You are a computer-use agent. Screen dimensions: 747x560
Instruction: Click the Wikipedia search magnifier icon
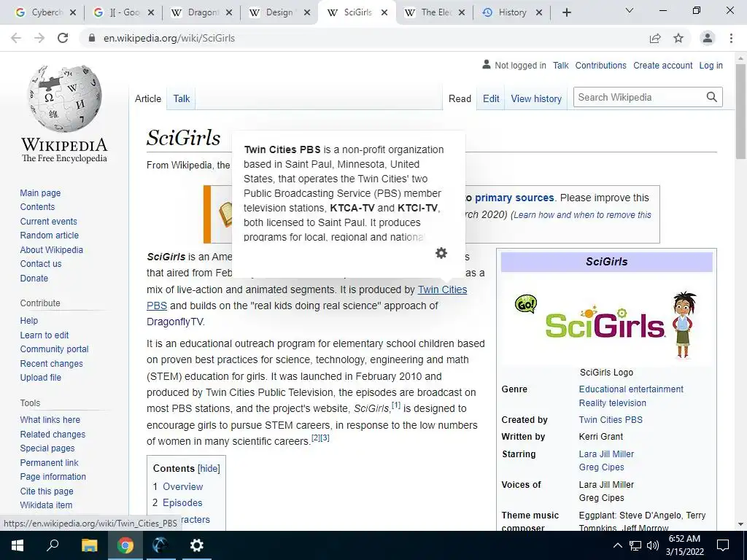711,97
